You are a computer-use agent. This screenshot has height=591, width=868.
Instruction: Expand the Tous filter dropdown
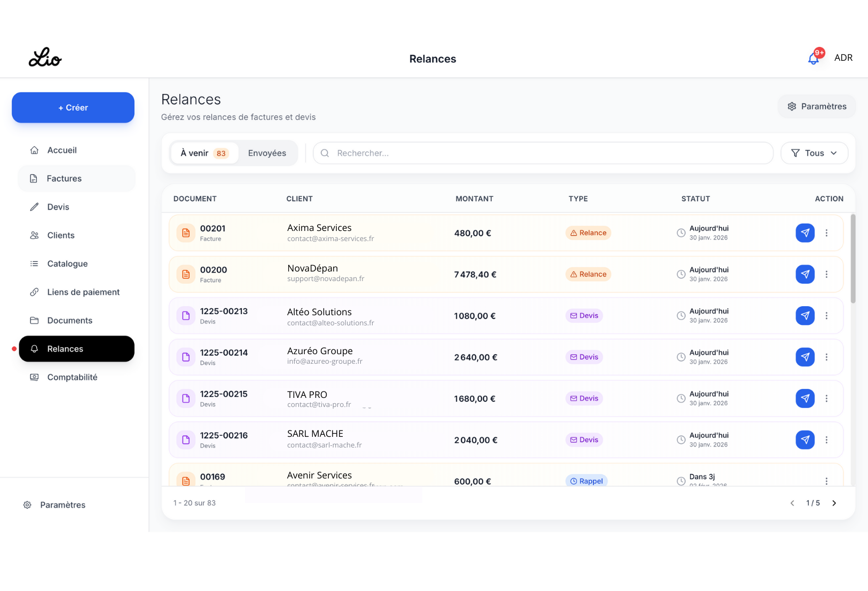point(814,153)
